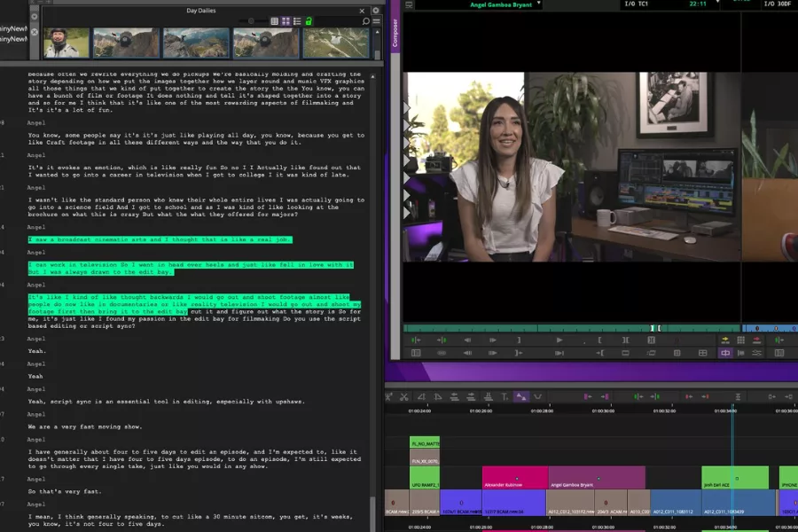Image resolution: width=798 pixels, height=532 pixels.
Task: Click the first purple marker navigation icon
Action: tap(588, 396)
